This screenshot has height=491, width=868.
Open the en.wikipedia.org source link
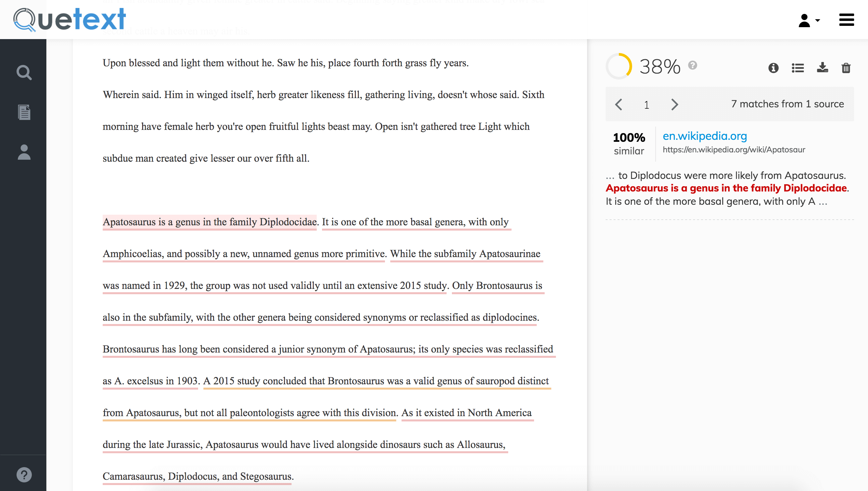[704, 136]
